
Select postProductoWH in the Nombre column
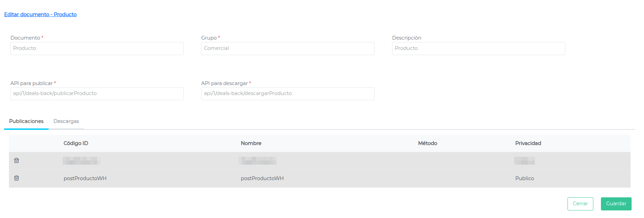pos(262,178)
